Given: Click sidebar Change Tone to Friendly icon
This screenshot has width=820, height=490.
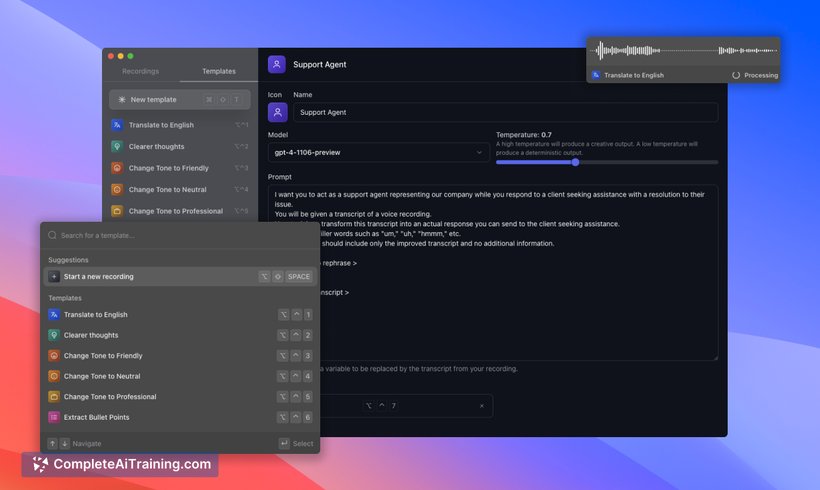Looking at the screenshot, I should [117, 168].
